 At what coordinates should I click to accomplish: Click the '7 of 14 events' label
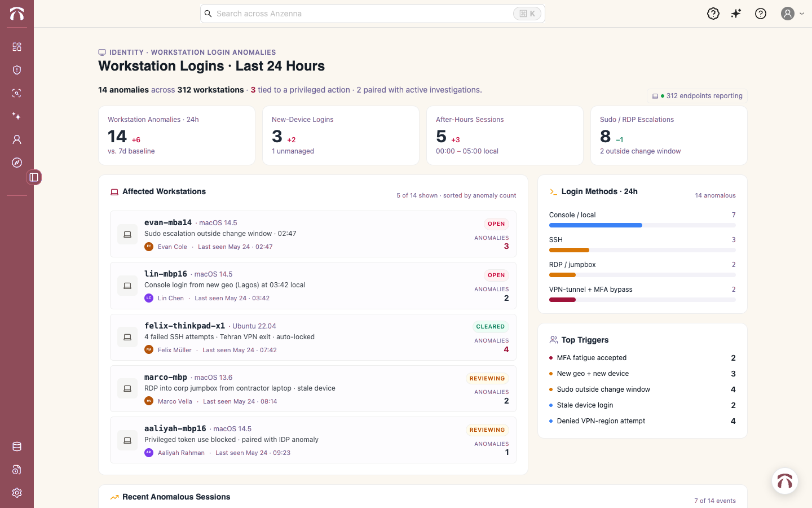tap(715, 501)
